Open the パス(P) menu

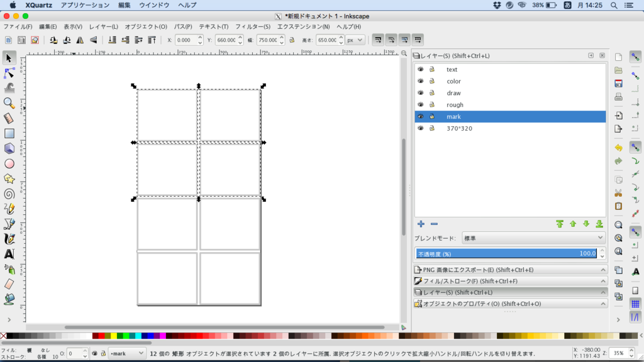[x=183, y=26]
